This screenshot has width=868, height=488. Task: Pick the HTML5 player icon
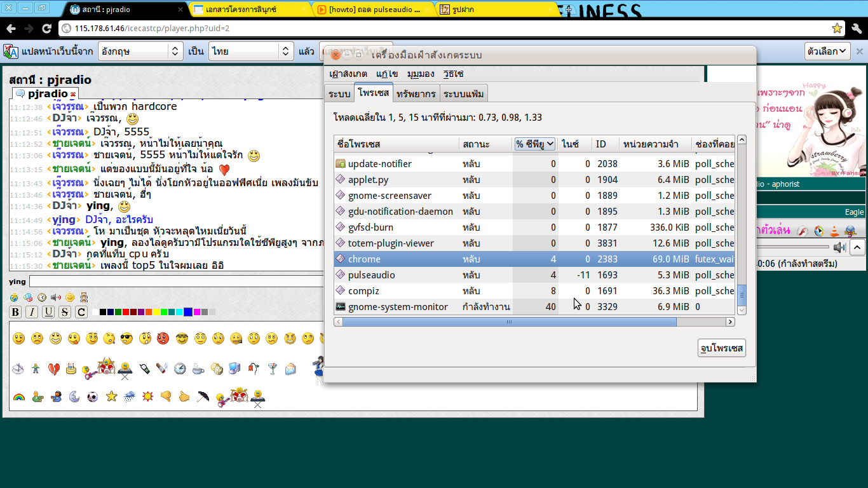850,231
